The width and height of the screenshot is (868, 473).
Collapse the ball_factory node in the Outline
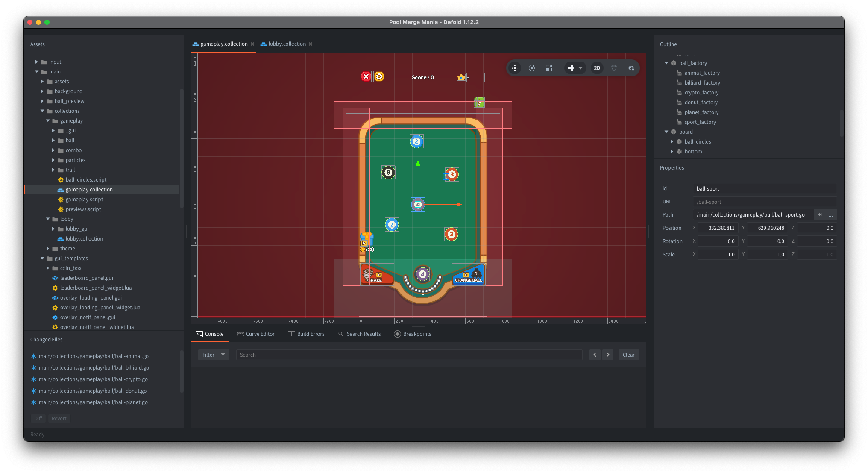tap(666, 63)
